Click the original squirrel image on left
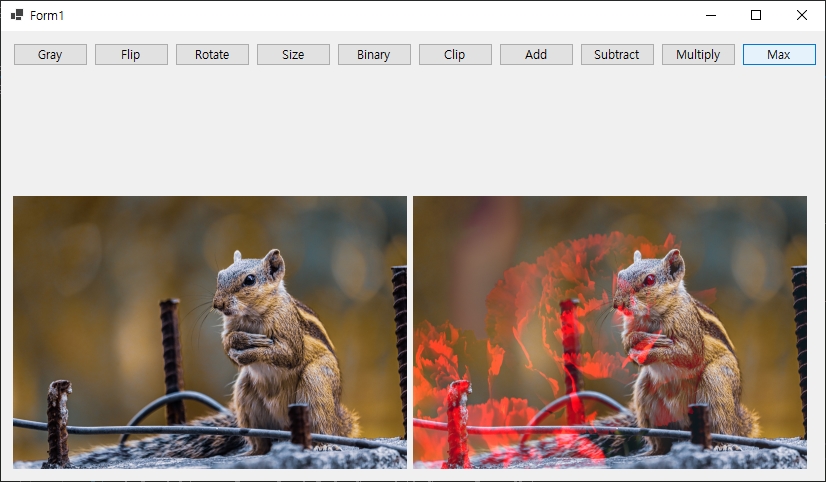Viewport: 826px width, 482px height. (x=210, y=332)
